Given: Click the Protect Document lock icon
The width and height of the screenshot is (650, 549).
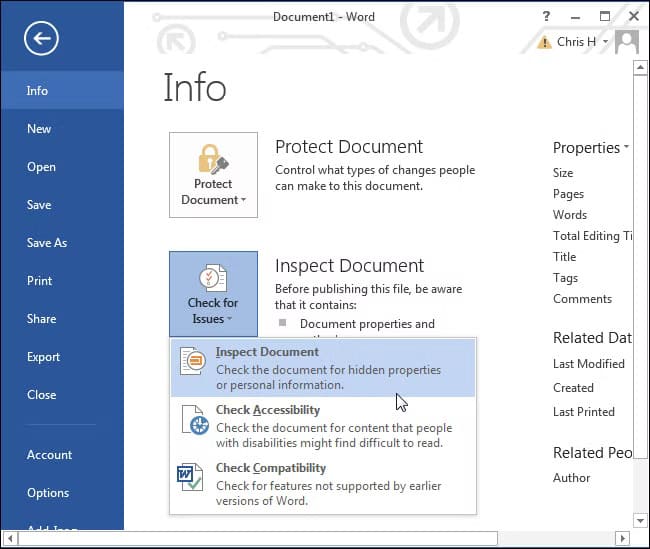Looking at the screenshot, I should (213, 158).
